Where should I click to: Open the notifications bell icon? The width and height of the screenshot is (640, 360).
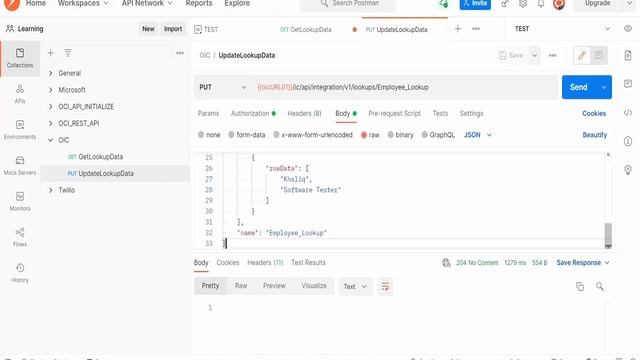click(x=541, y=4)
